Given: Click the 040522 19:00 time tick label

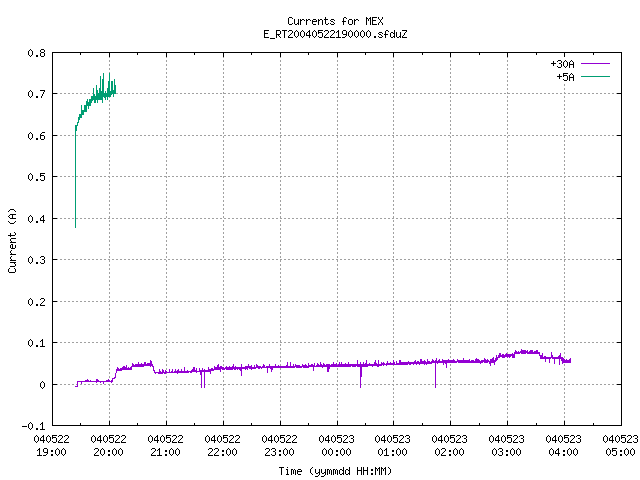Looking at the screenshot, I should (51, 445).
